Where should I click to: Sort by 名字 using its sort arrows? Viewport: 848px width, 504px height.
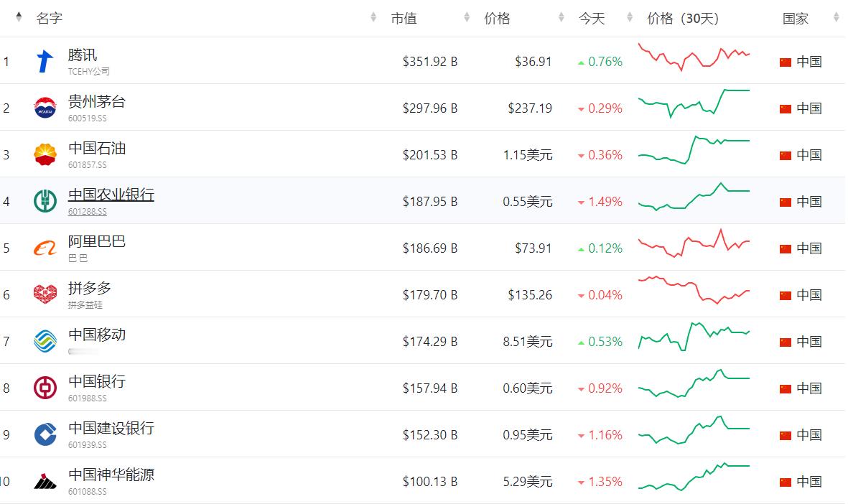373,17
